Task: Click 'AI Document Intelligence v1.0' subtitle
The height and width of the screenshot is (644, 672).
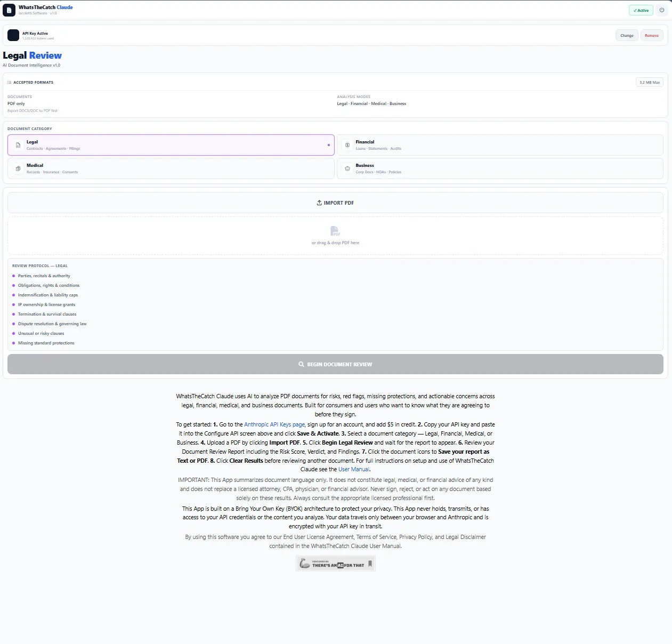Action: click(31, 65)
